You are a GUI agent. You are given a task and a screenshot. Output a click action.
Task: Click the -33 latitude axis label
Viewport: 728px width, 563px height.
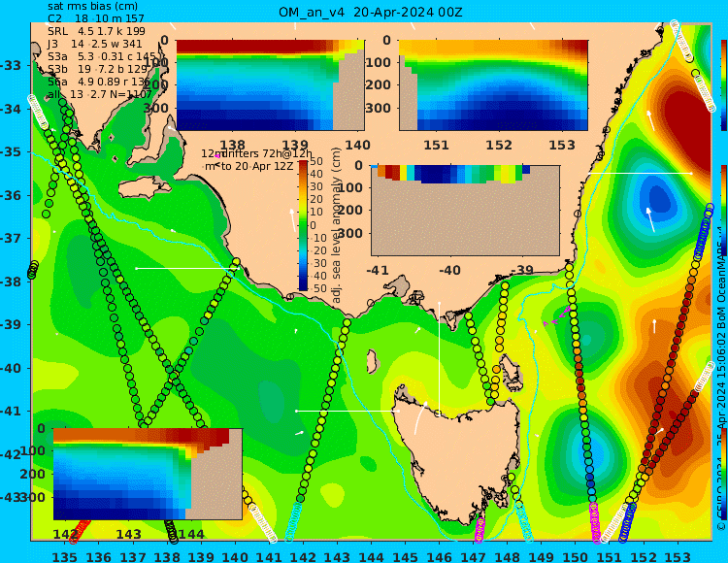[11, 65]
